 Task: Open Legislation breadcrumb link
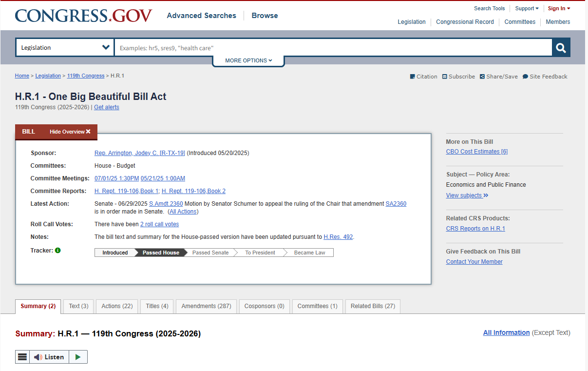pyautogui.click(x=48, y=76)
